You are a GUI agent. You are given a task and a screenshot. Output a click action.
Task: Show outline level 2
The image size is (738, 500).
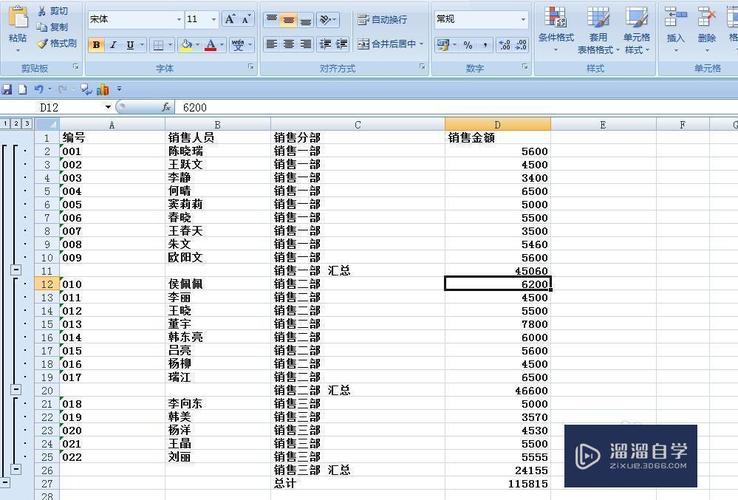(16, 123)
